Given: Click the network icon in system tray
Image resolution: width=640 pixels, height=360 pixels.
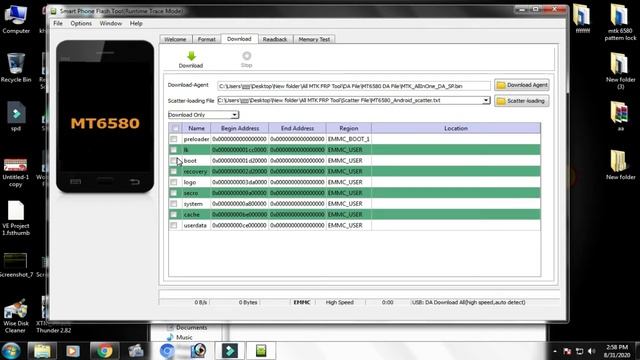Looking at the screenshot, I should pyautogui.click(x=580, y=351).
